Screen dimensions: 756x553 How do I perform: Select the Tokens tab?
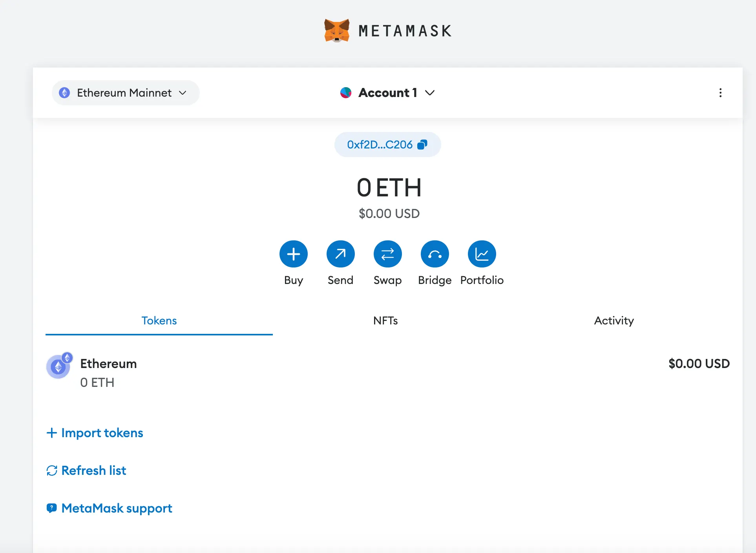pos(159,320)
